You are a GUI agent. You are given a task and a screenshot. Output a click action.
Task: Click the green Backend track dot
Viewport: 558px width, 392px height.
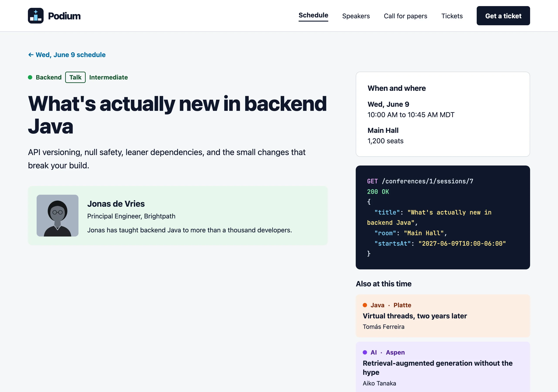pyautogui.click(x=30, y=78)
